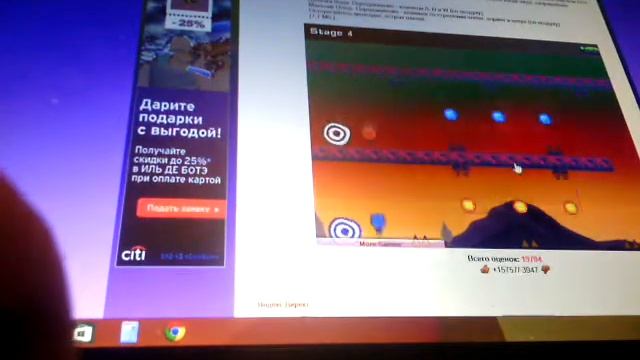The image size is (640, 360).
Task: Open the Яндекс.Директ link
Action: [x=283, y=304]
